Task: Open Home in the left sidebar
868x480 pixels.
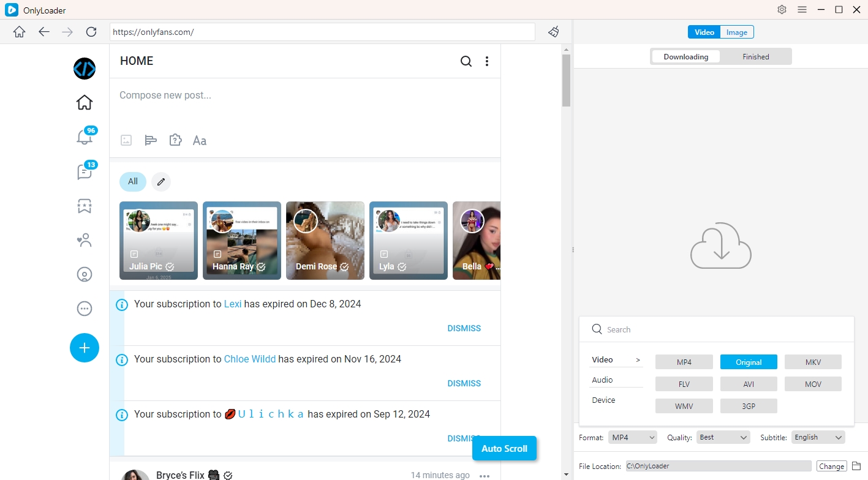Action: [85, 103]
